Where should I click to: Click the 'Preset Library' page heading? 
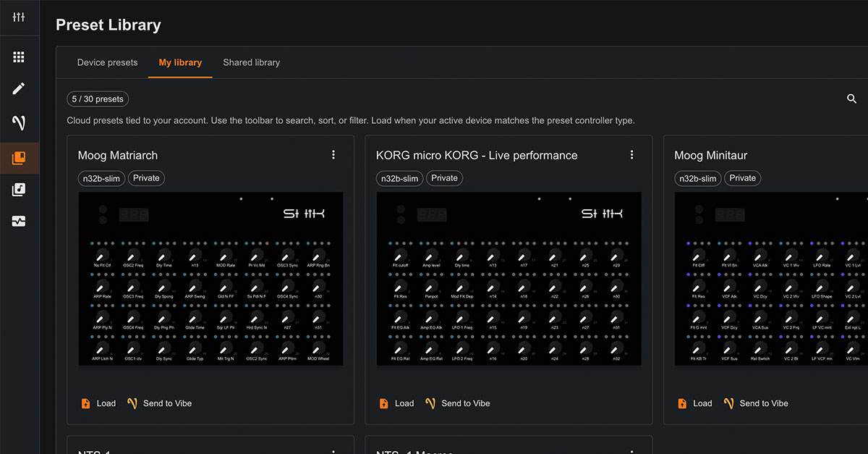pyautogui.click(x=109, y=25)
